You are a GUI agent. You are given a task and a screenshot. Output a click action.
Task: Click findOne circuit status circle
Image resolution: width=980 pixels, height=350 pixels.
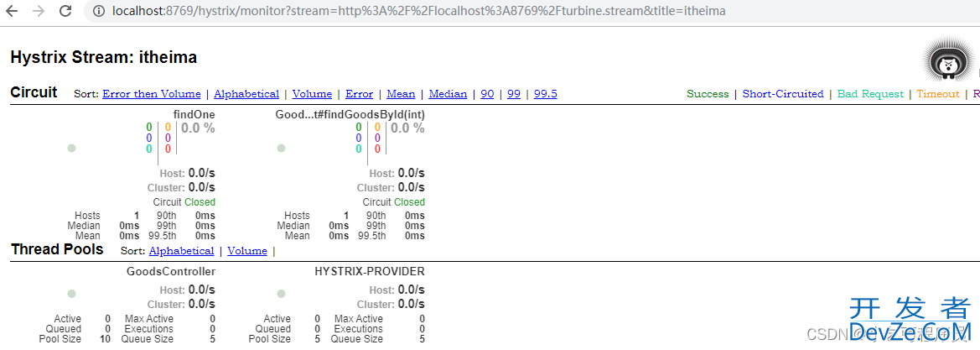coord(71,149)
